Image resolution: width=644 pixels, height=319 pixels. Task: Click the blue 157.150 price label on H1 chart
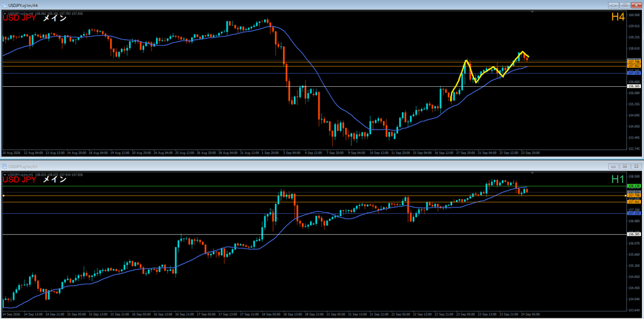(633, 213)
